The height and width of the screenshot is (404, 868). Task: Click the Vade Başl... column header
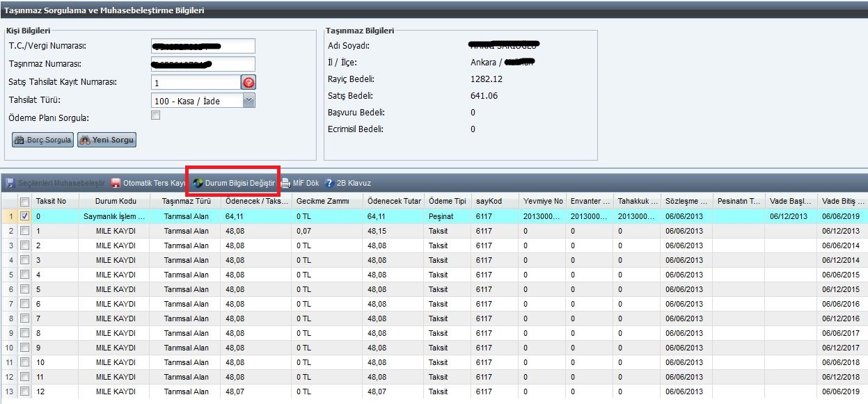(791, 202)
